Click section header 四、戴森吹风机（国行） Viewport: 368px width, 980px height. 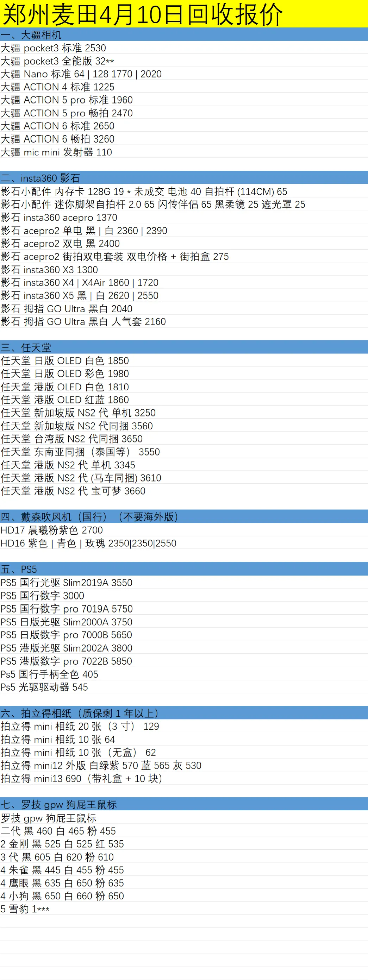click(x=184, y=517)
